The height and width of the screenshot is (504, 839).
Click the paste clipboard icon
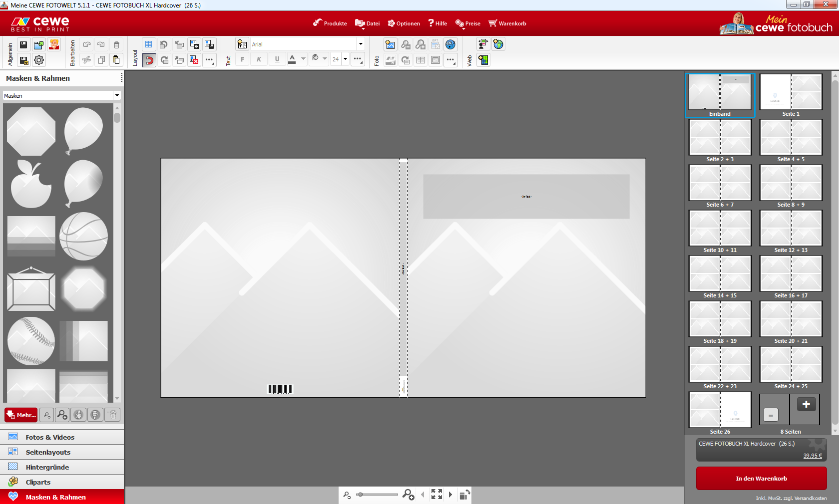tap(116, 60)
